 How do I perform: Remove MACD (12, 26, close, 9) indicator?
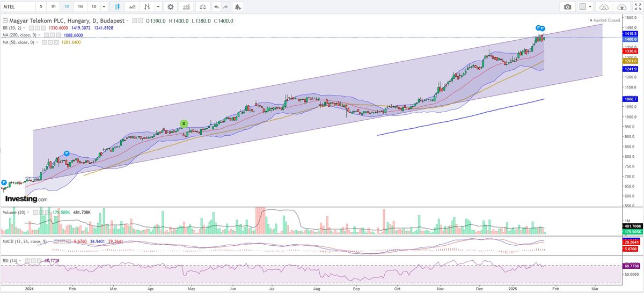pyautogui.click(x=69, y=241)
